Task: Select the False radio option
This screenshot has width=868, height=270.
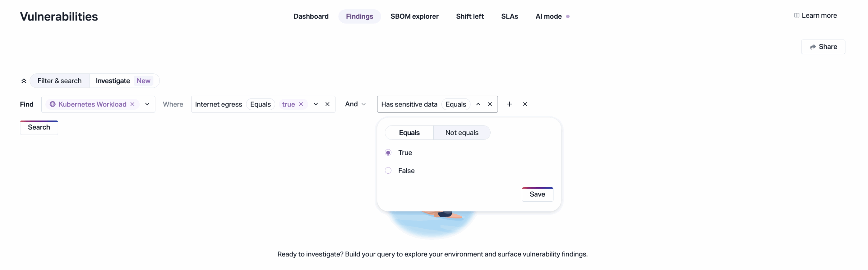Action: click(x=388, y=171)
